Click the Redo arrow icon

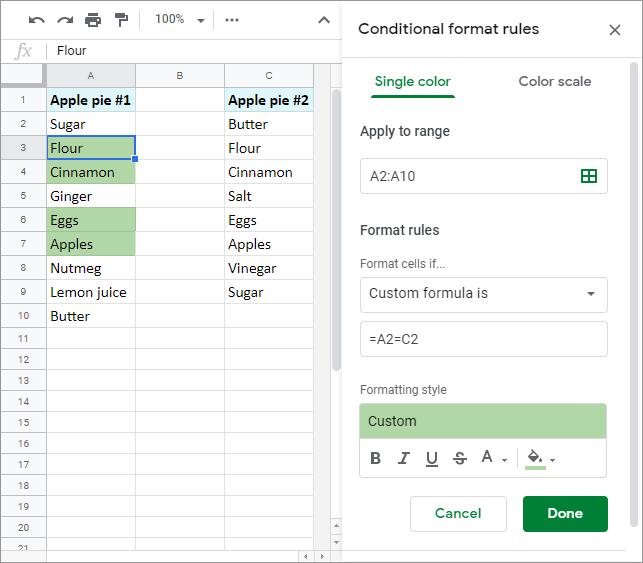[65, 20]
